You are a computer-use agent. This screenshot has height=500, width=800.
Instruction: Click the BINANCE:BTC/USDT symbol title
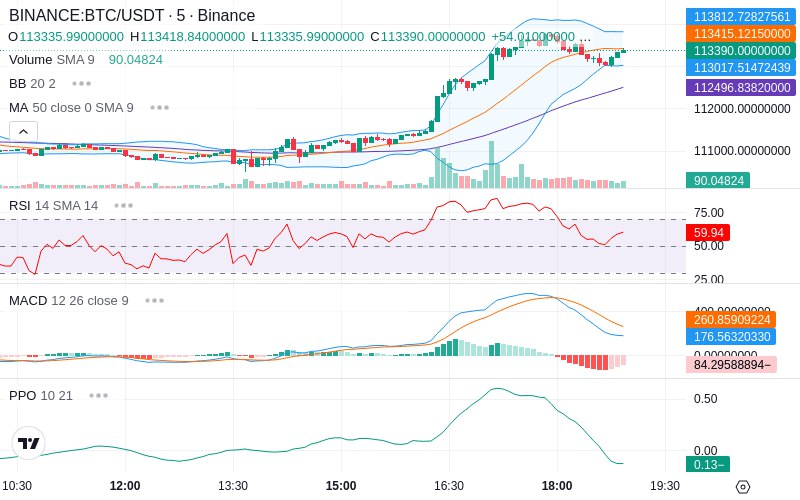click(132, 15)
